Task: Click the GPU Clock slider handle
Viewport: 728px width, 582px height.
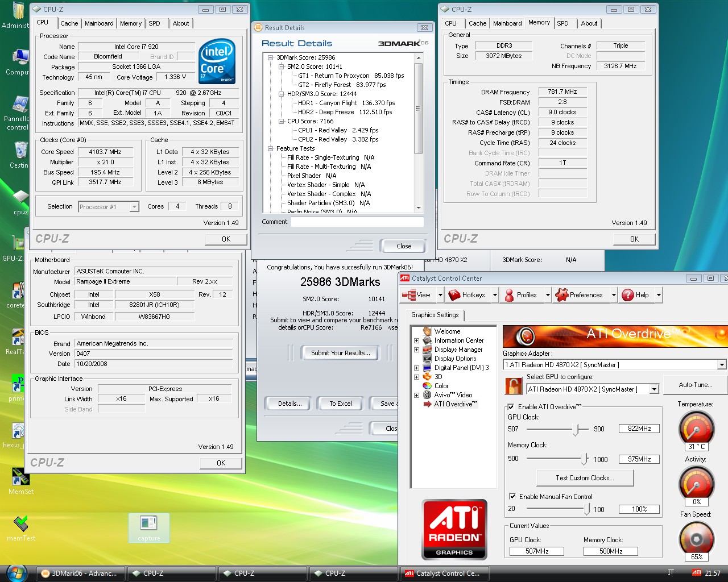Action: point(576,429)
